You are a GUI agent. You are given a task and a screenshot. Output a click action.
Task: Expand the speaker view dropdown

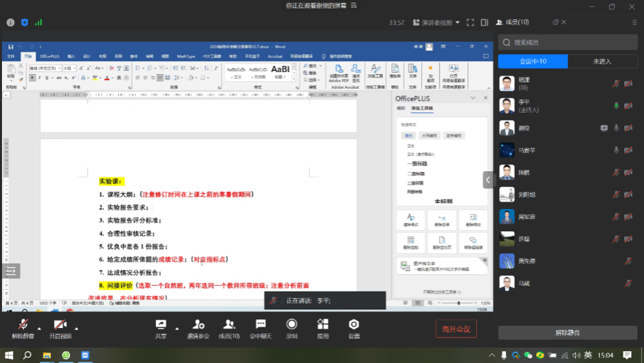point(436,22)
